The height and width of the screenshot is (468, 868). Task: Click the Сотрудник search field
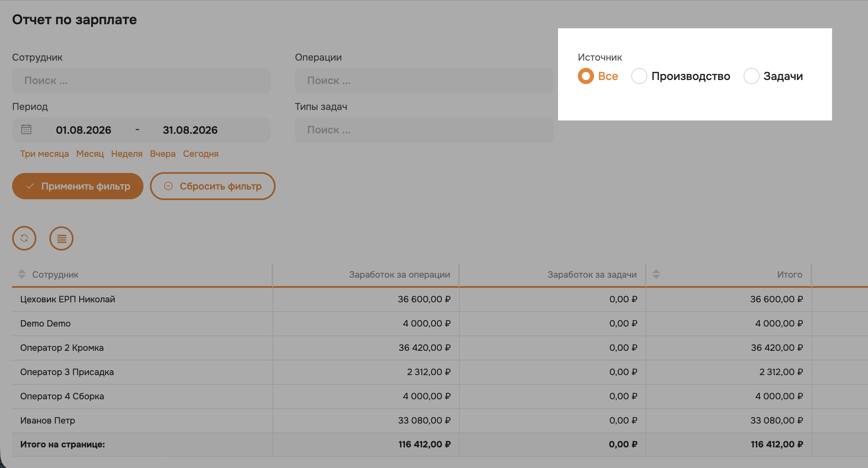click(141, 80)
